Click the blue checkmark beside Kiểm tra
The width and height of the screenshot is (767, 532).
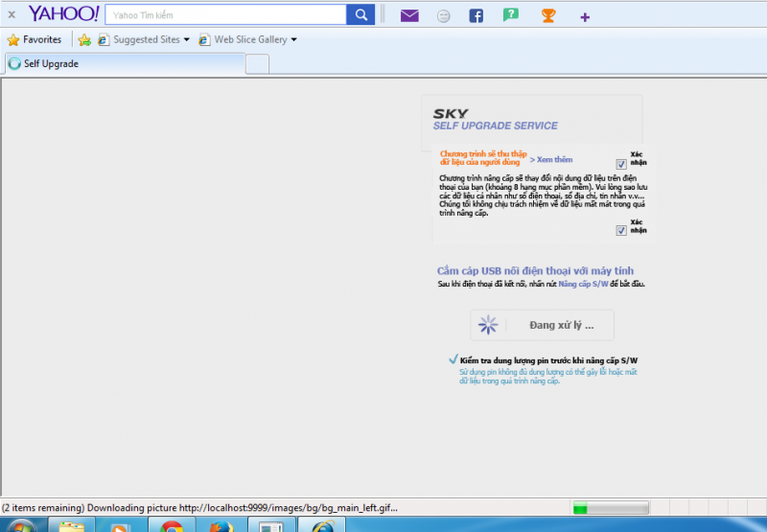(453, 359)
